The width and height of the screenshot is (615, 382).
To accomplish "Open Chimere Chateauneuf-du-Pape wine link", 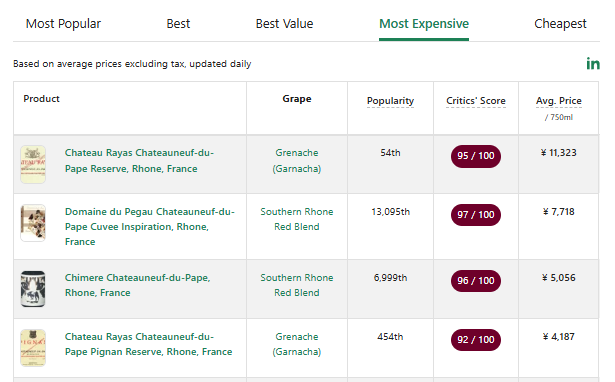I will click(x=137, y=285).
